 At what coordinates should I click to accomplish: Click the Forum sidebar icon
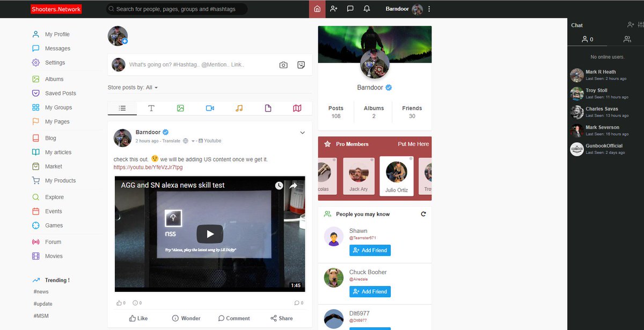click(x=36, y=242)
